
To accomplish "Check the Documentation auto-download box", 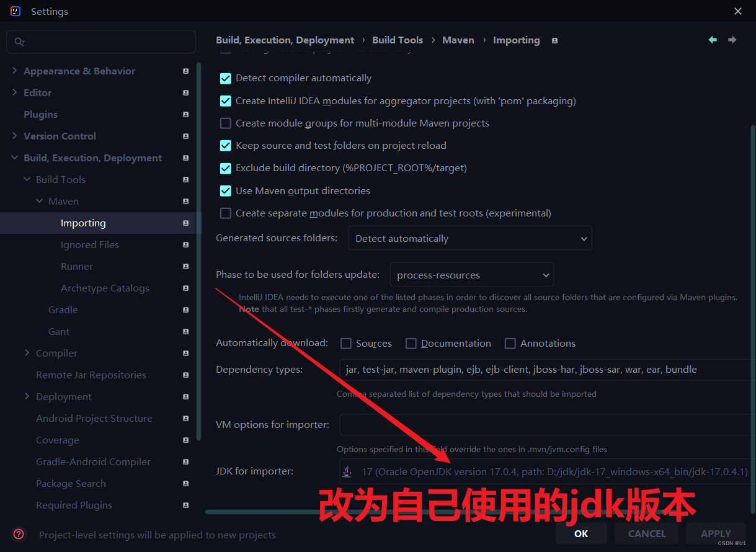I will [411, 344].
